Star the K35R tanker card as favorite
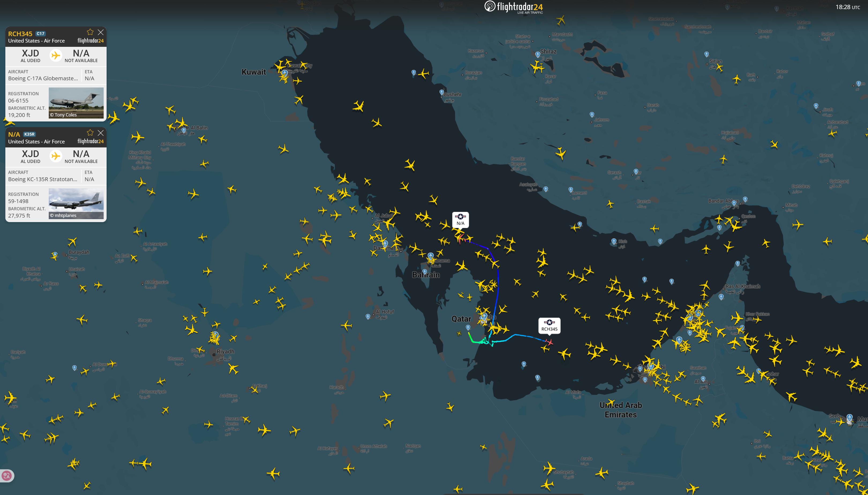Viewport: 868px width, 495px height. pos(90,133)
